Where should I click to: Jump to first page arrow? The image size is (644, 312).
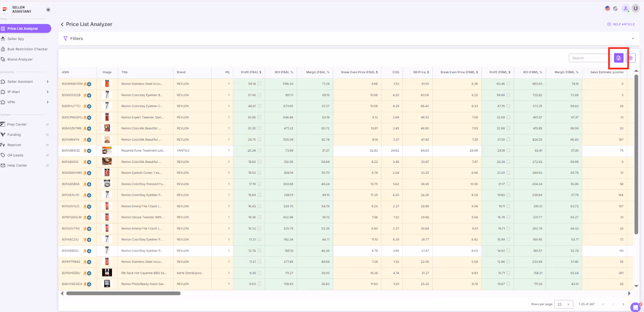pyautogui.click(x=603, y=304)
